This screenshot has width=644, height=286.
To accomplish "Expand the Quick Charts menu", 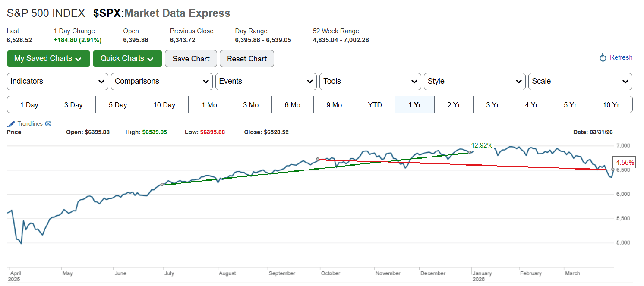I will [x=127, y=59].
